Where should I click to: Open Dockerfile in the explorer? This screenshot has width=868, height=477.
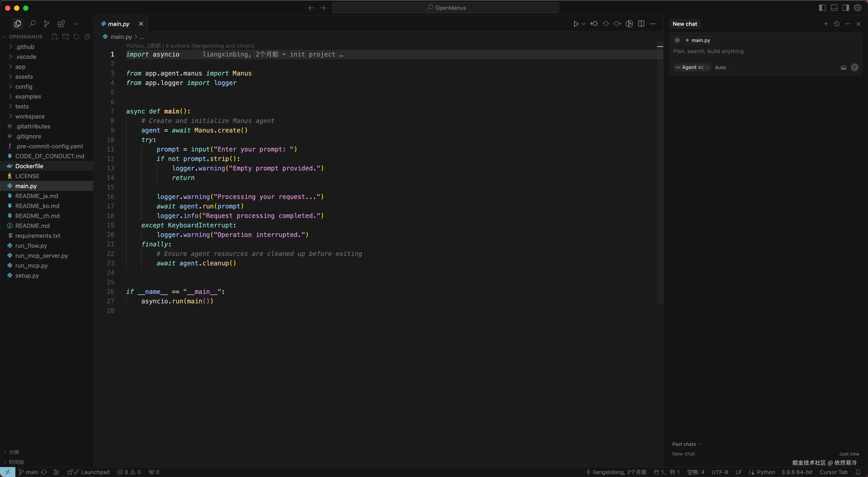point(29,166)
